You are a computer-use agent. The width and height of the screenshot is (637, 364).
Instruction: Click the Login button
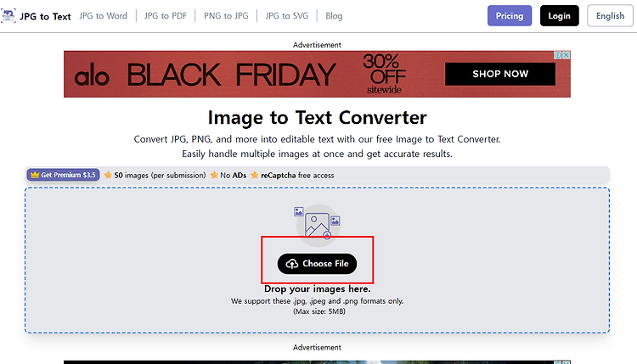[x=560, y=16]
